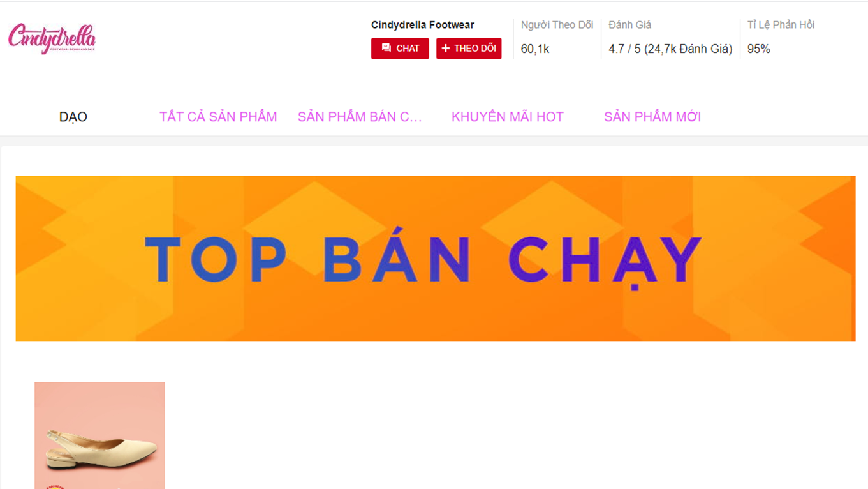Open the 4.7 / 5 rating details
This screenshot has height=489, width=868.
tap(670, 49)
